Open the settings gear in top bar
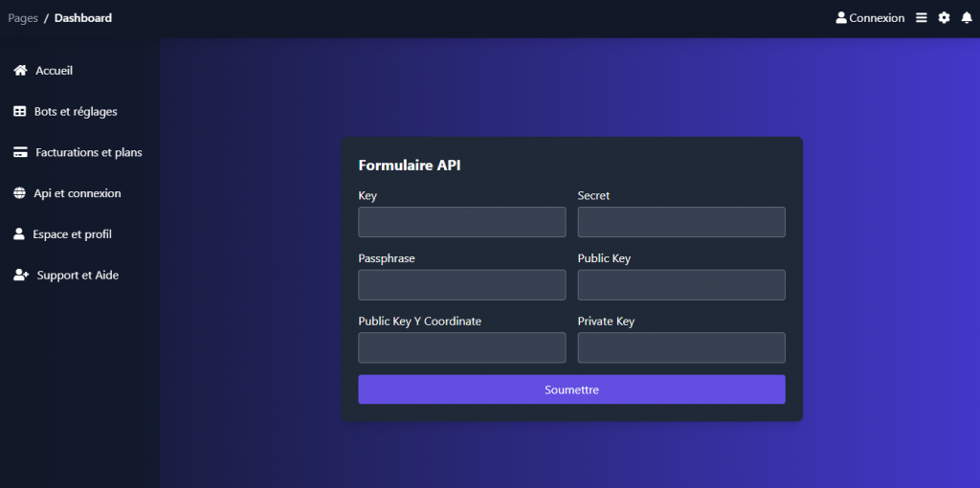The width and height of the screenshot is (980, 488). coord(944,18)
